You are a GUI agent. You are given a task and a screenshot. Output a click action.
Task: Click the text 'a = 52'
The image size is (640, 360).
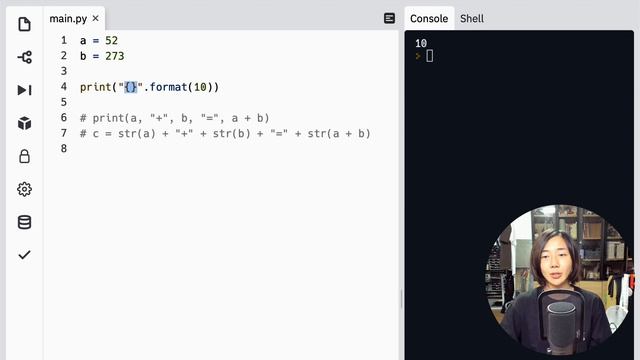click(x=99, y=40)
